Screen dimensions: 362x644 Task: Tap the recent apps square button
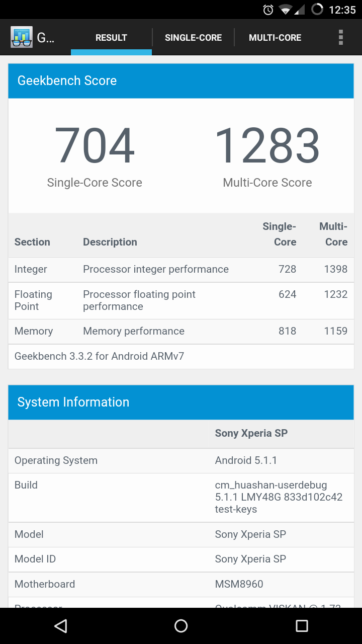302,625
